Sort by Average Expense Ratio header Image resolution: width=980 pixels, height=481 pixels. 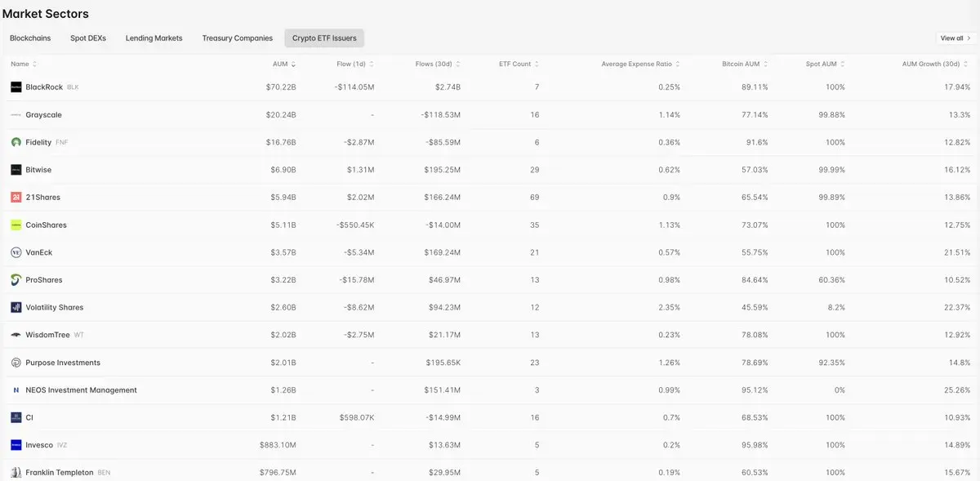tap(641, 64)
